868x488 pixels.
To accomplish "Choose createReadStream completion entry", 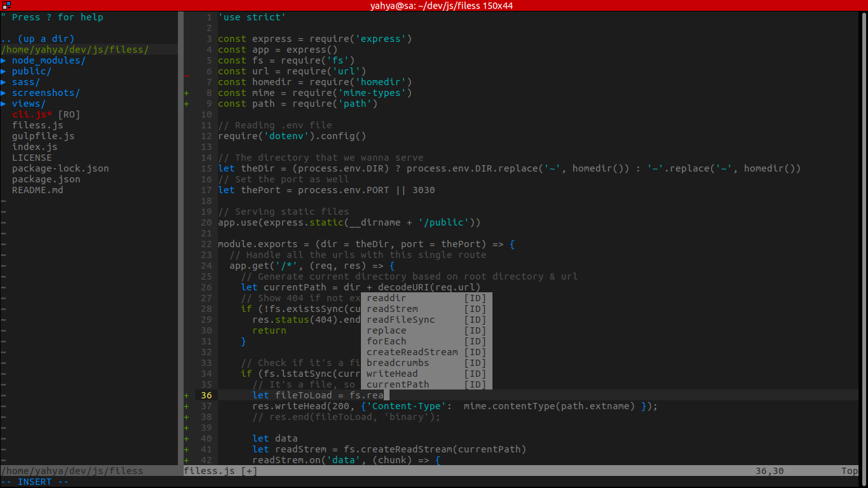I will point(426,352).
